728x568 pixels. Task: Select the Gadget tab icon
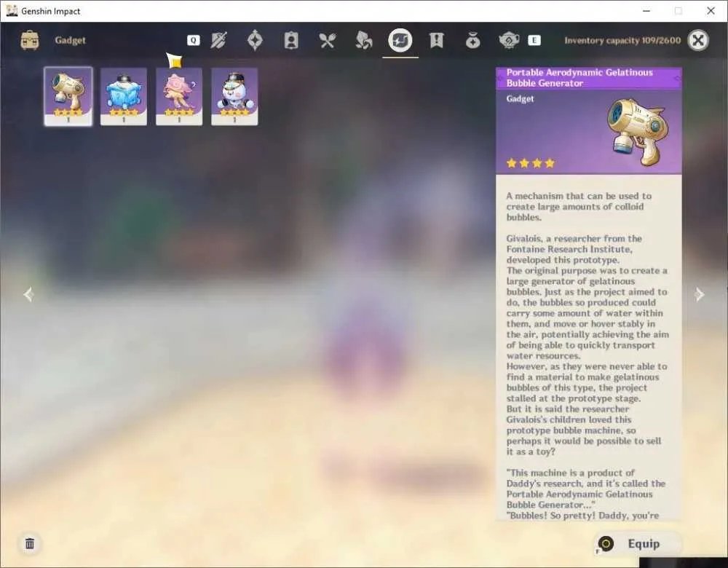(x=400, y=40)
